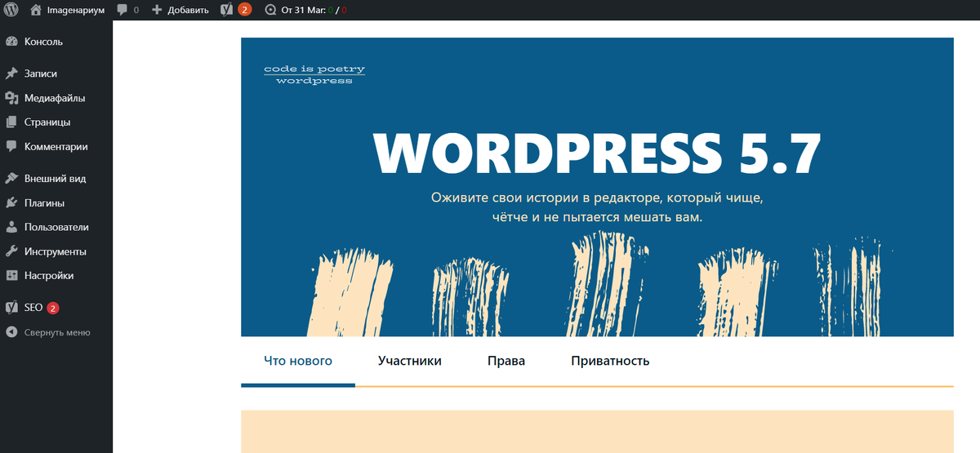Image resolution: width=980 pixels, height=453 pixels.
Task: Click the WORDPRESS 5.7 heading
Action: tap(597, 152)
